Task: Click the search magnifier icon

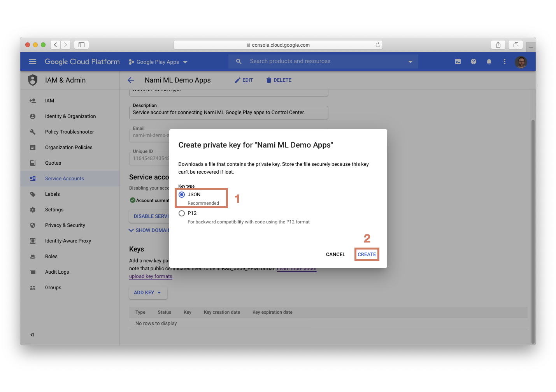Action: tap(239, 62)
